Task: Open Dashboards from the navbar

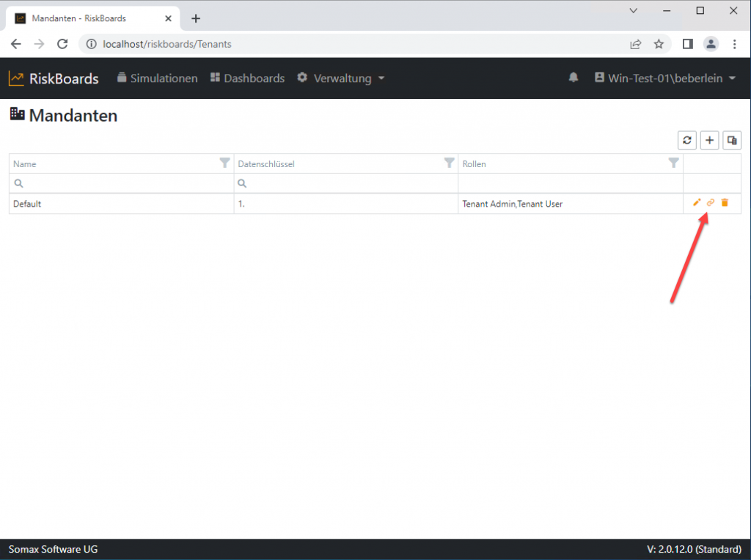Action: pos(247,78)
